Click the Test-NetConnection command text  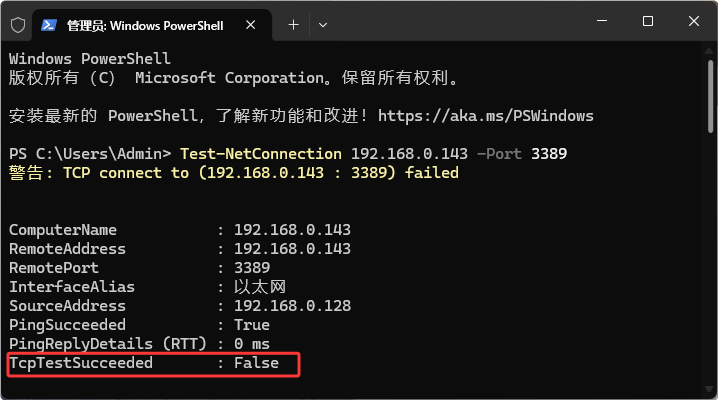point(260,154)
